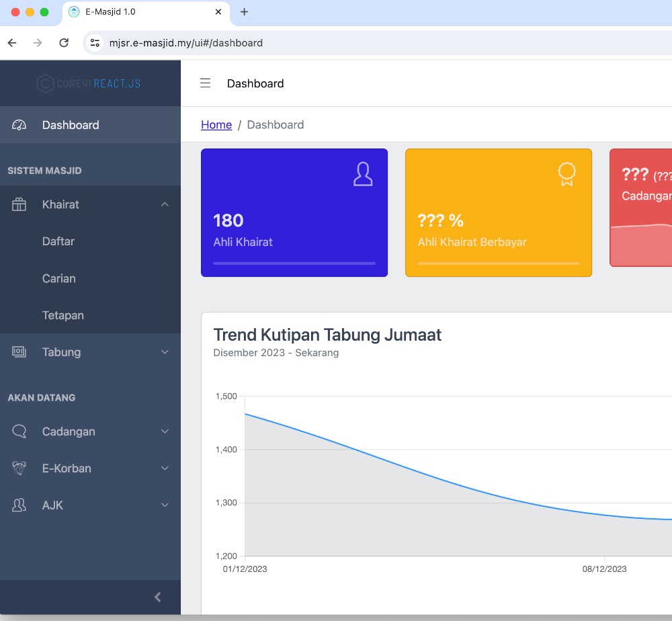Click the E-Korban animal icon

(x=19, y=468)
